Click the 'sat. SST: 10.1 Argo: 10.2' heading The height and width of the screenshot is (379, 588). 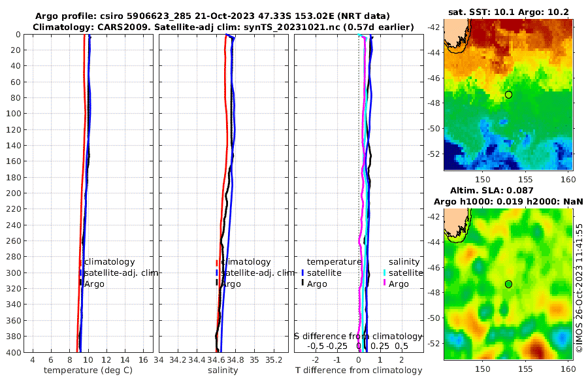(x=508, y=12)
